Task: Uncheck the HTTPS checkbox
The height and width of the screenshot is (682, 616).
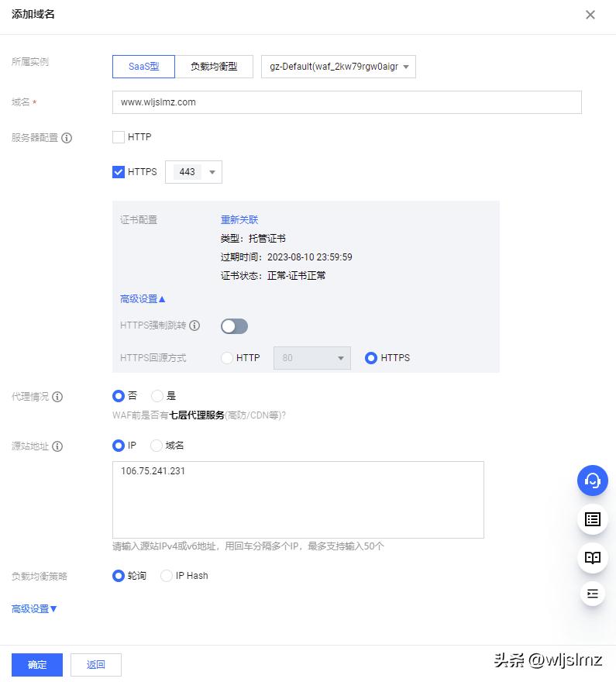Action: [119, 172]
